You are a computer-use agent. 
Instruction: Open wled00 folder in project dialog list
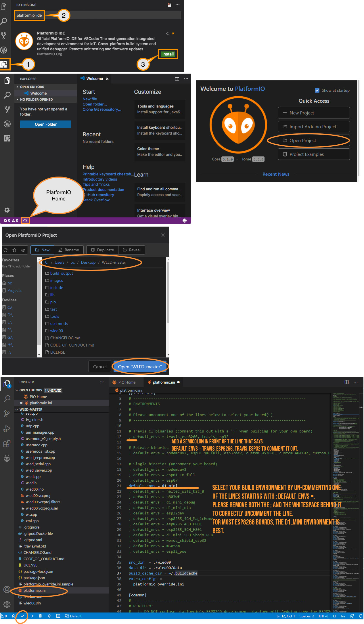56,331
